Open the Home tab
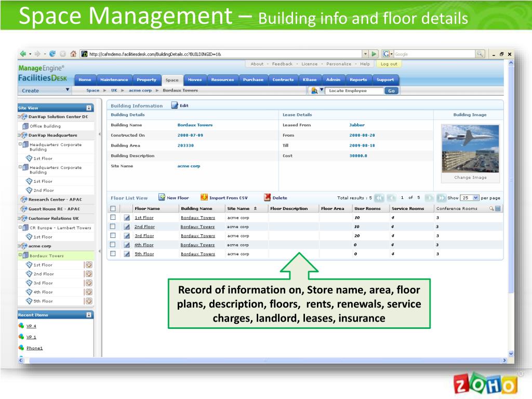 [x=85, y=79]
